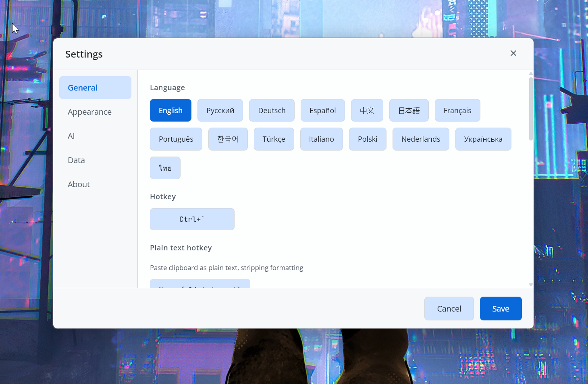Save the settings
Image resolution: width=588 pixels, height=384 pixels.
point(501,308)
